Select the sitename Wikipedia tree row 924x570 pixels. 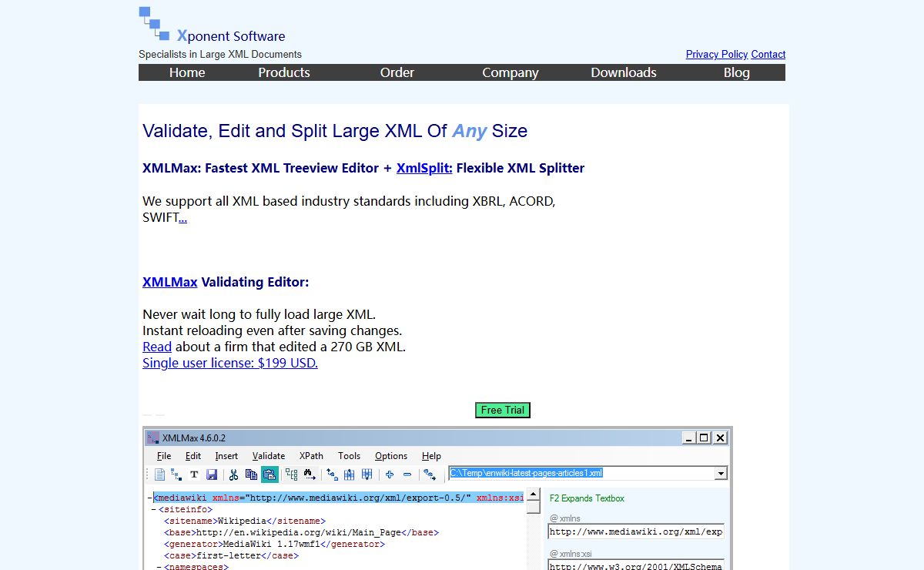(x=244, y=521)
